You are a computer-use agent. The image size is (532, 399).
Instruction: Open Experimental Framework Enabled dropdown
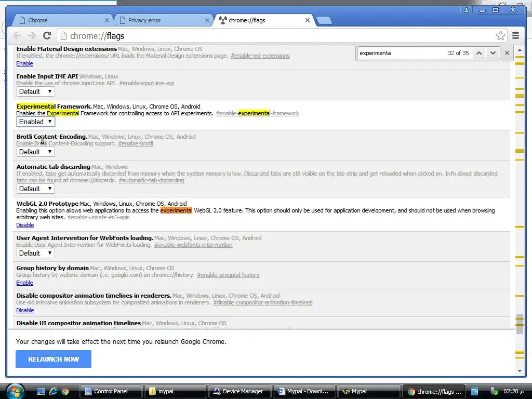36,122
